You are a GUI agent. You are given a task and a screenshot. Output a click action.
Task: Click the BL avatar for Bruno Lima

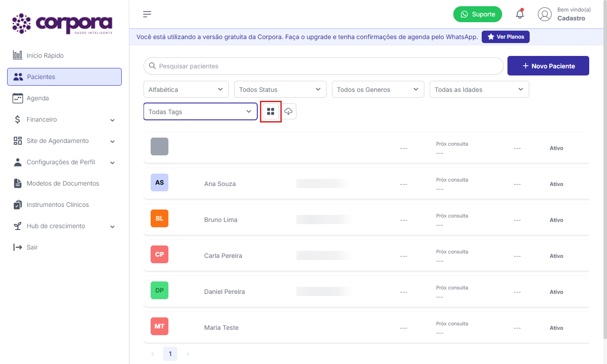pyautogui.click(x=160, y=218)
